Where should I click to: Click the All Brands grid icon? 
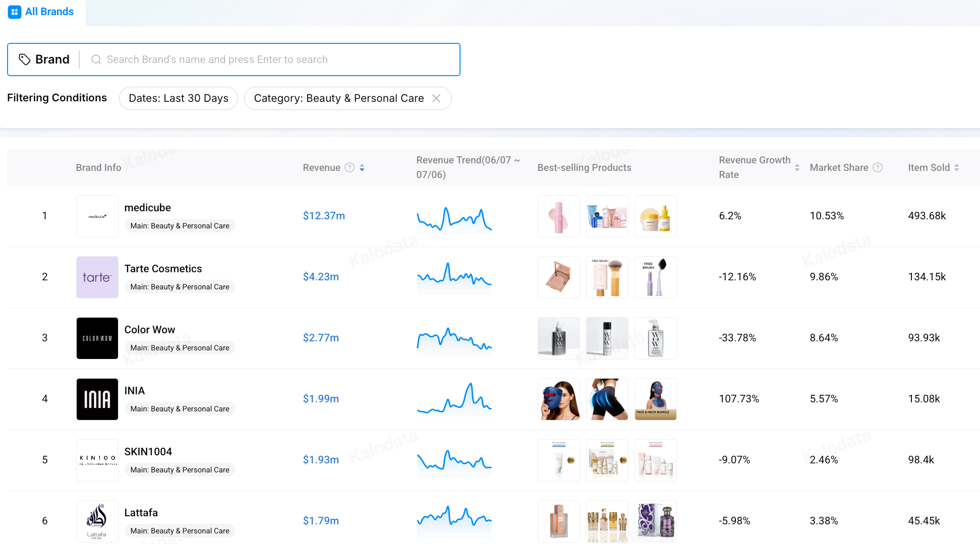[15, 12]
